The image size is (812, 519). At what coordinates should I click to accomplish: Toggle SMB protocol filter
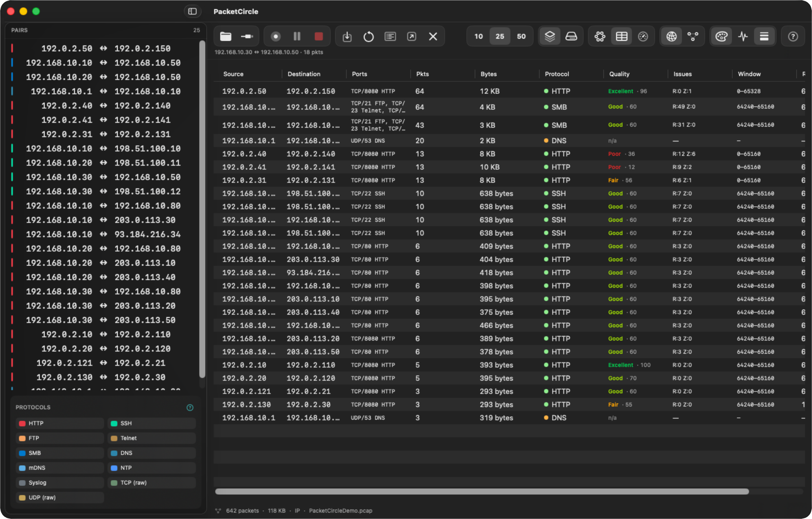click(x=60, y=453)
